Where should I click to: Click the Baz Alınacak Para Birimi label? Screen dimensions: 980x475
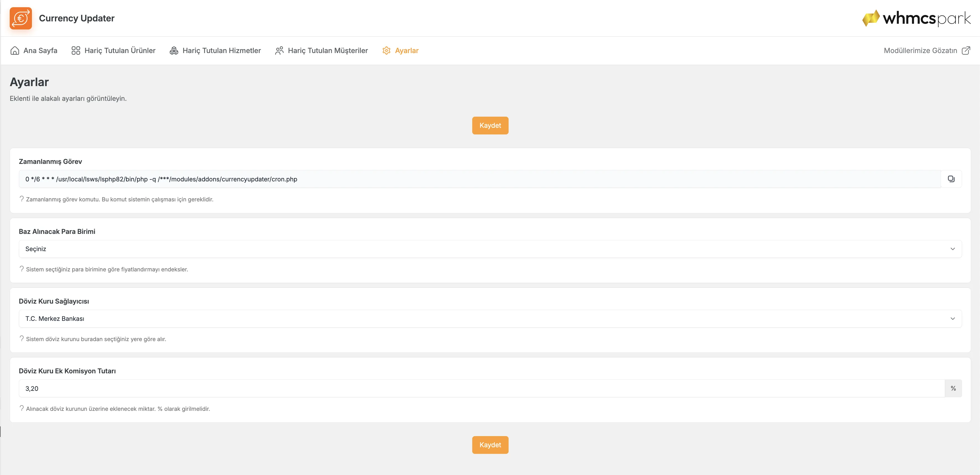pyautogui.click(x=57, y=231)
